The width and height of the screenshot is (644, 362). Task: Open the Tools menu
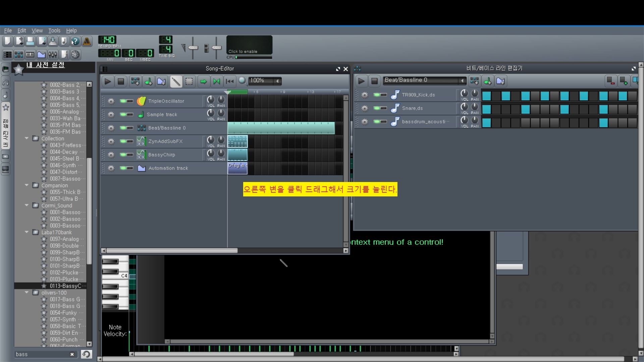click(54, 31)
